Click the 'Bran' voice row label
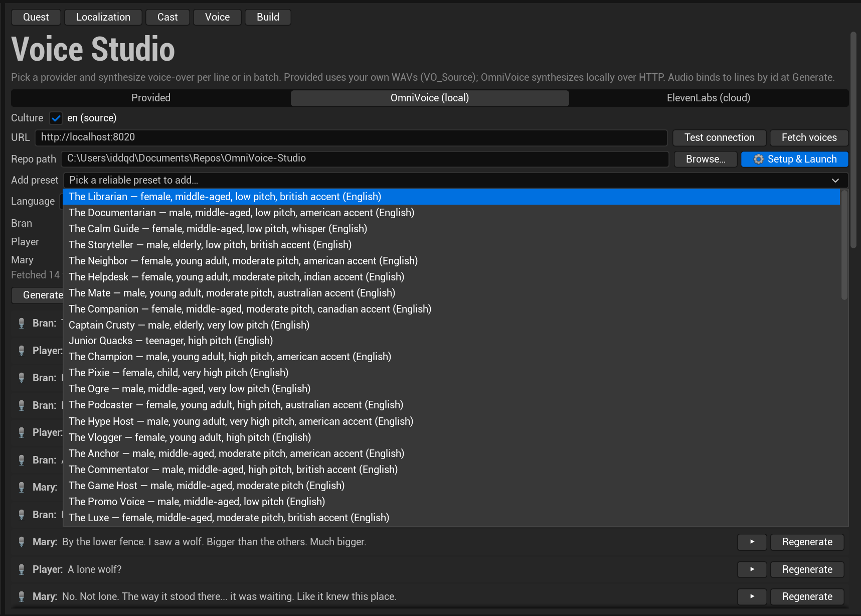 pyautogui.click(x=22, y=224)
